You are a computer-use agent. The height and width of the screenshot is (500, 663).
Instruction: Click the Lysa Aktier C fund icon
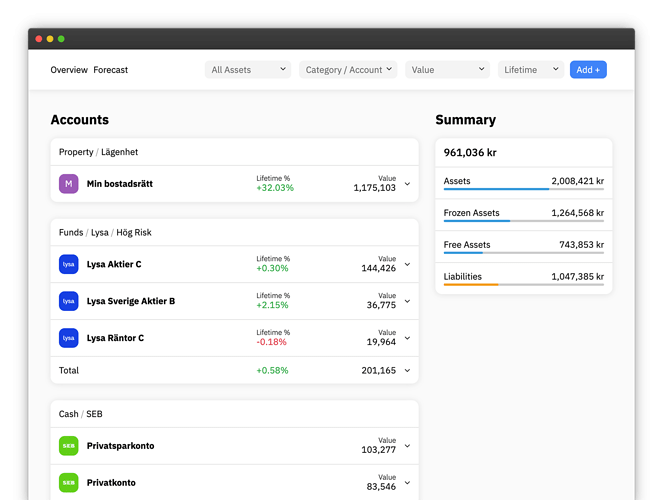click(x=69, y=265)
